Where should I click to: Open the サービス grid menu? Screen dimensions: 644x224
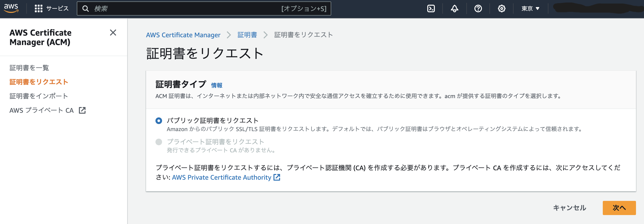(52, 8)
